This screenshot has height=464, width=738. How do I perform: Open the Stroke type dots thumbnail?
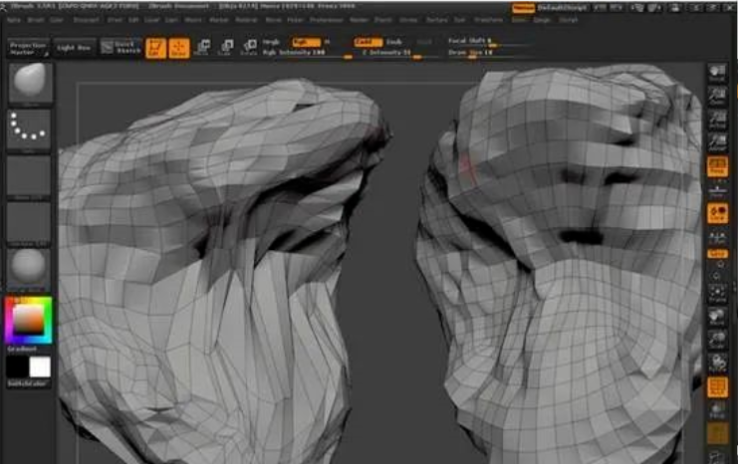tap(29, 129)
